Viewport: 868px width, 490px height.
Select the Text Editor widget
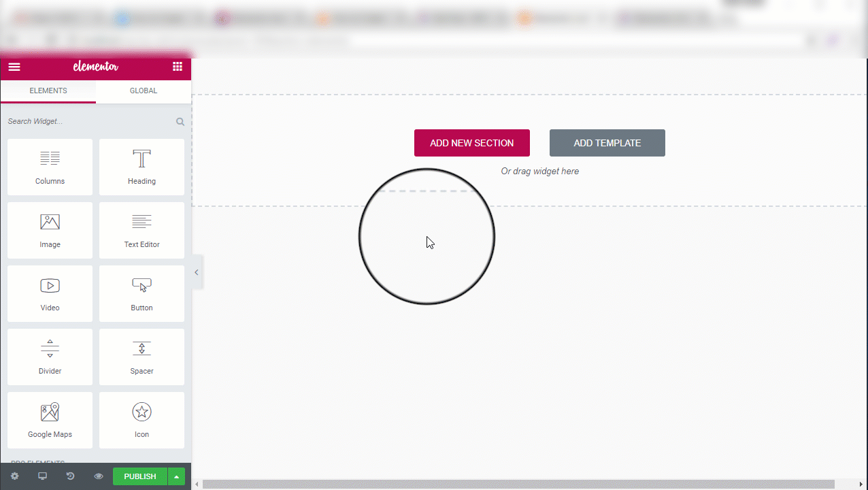click(141, 230)
